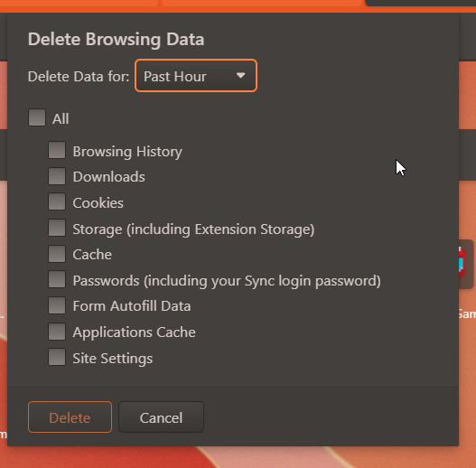Check the Passwords checkbox
Viewport: 476px width, 468px height.
pos(57,280)
